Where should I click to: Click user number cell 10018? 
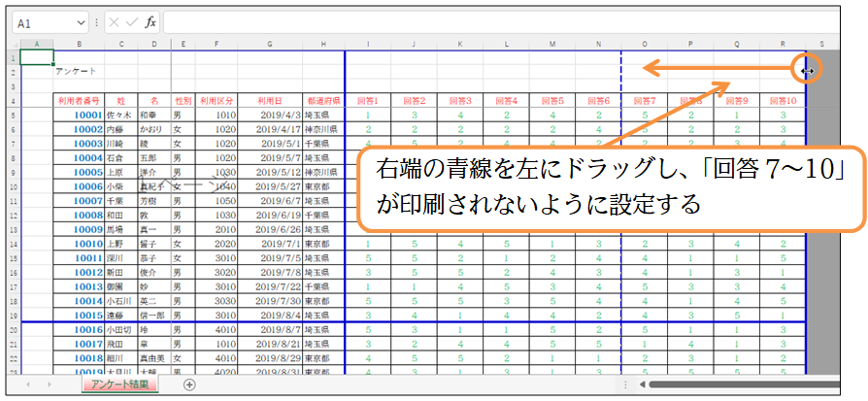coord(79,358)
